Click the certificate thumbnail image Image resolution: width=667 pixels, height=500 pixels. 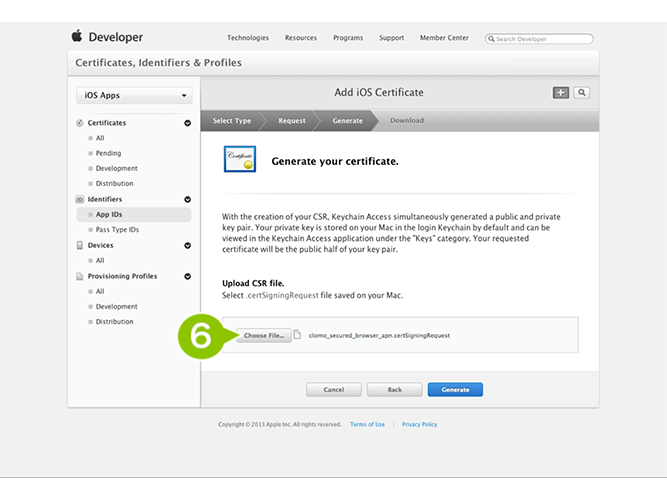240,159
